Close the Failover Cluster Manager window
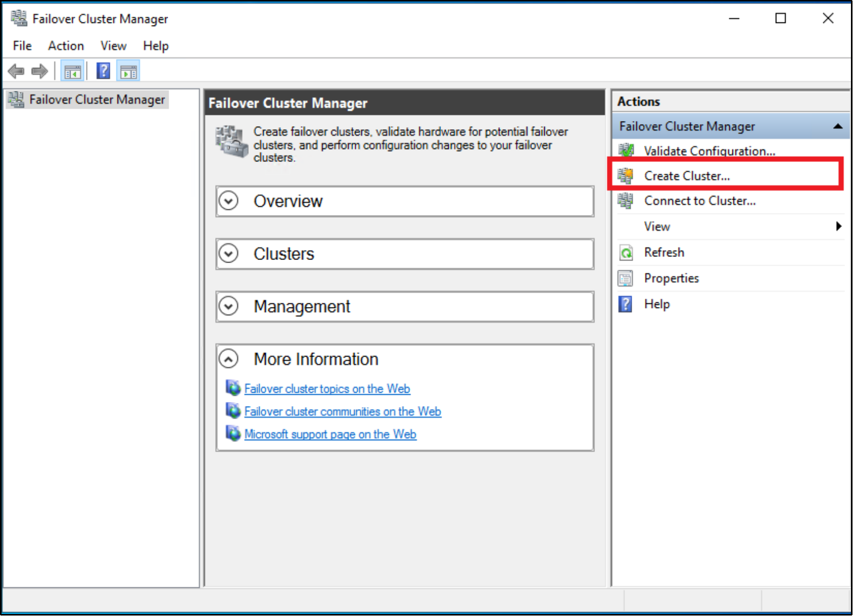The image size is (853, 616). (828, 18)
